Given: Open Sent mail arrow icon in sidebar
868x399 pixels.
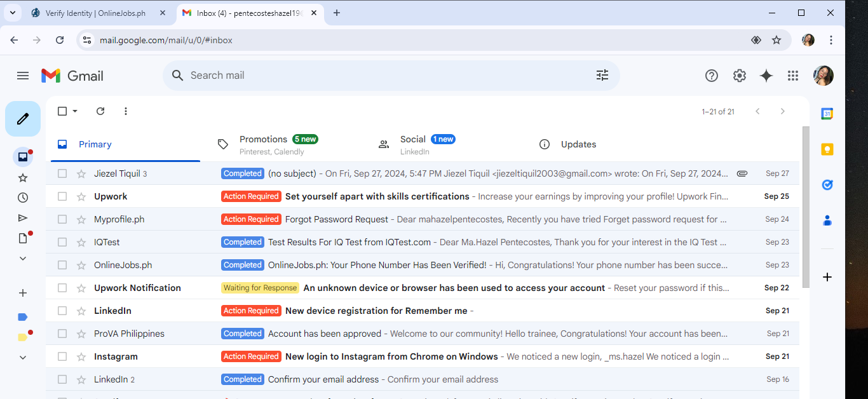Looking at the screenshot, I should 23,218.
